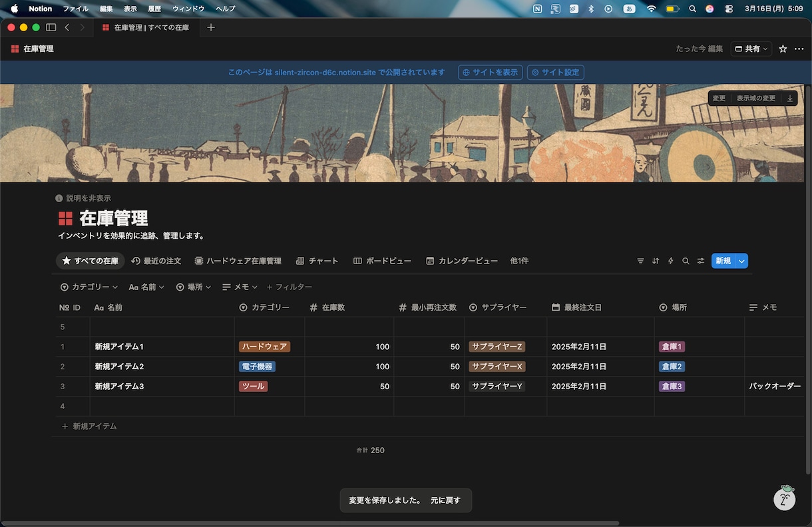Open the automations lightning icon

coord(670,261)
